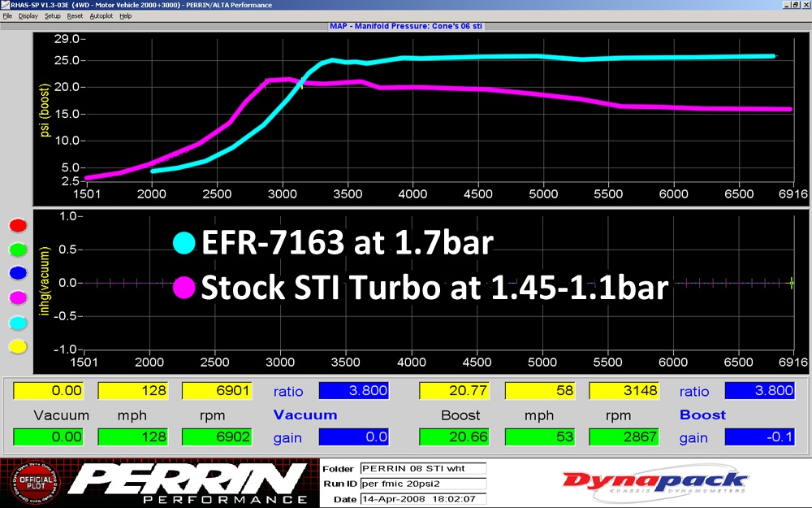The width and height of the screenshot is (812, 508).
Task: Click the Folder field PERRIN 08 STI wht
Action: click(x=423, y=469)
